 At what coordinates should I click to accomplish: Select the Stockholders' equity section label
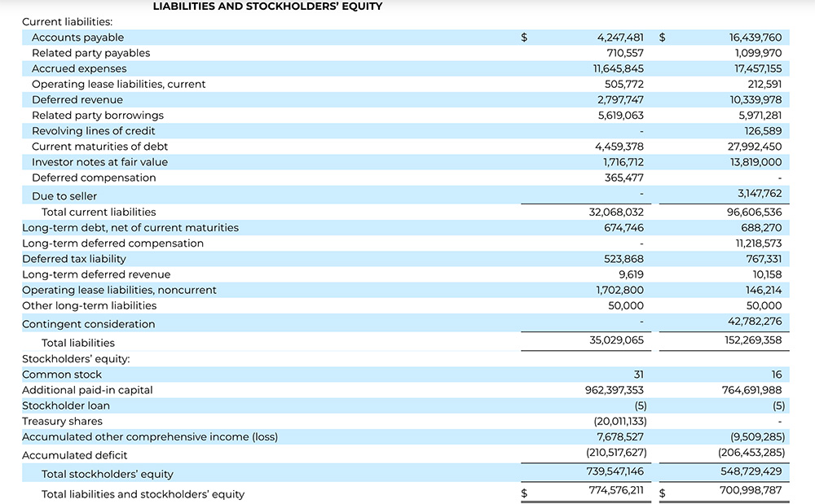(x=76, y=359)
